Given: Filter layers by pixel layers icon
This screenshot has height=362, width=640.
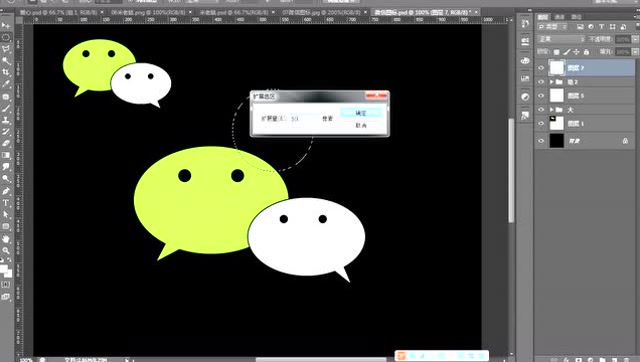Looking at the screenshot, I should (x=580, y=27).
